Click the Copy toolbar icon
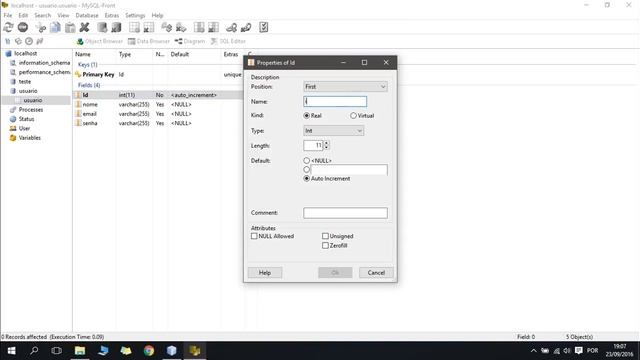Viewport: 640px width, 360px height. point(55,27)
